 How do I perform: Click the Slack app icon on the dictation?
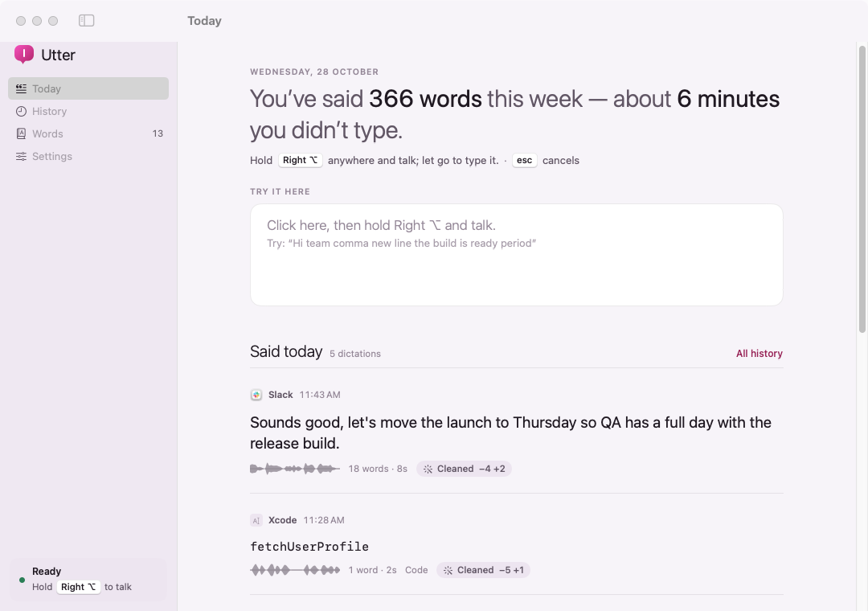[x=256, y=395]
